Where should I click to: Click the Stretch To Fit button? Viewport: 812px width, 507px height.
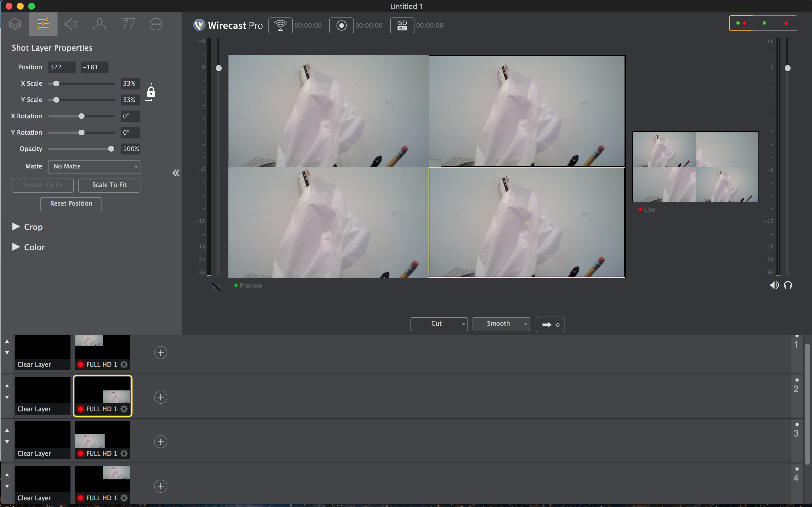pyautogui.click(x=42, y=184)
